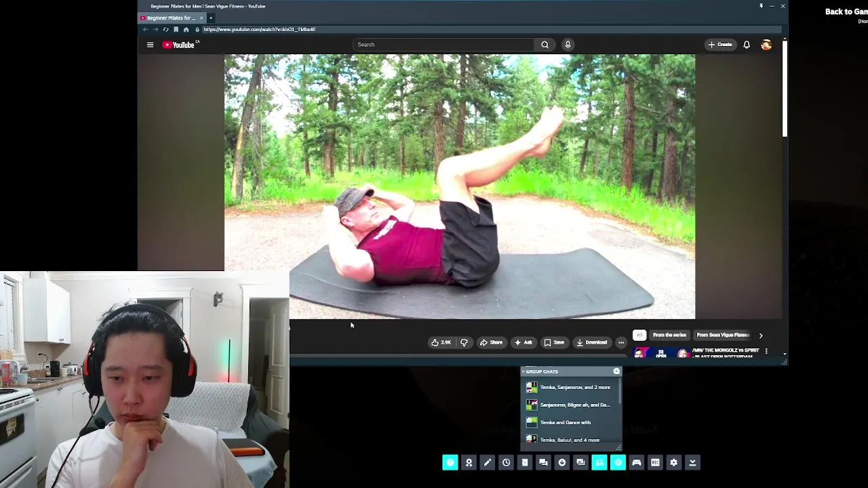
Task: Open chat Temka, Baluul, and 4 more
Action: pos(570,440)
